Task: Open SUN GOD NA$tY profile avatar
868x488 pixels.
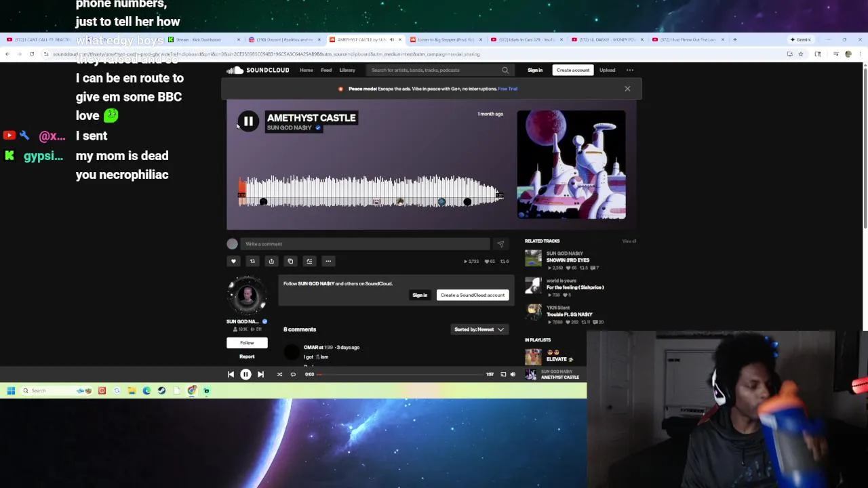Action: point(247,296)
